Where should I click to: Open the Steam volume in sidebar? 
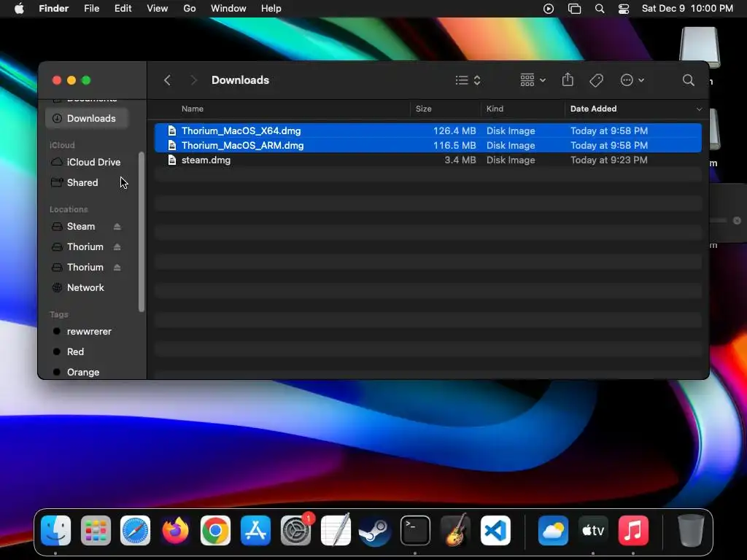tap(81, 227)
